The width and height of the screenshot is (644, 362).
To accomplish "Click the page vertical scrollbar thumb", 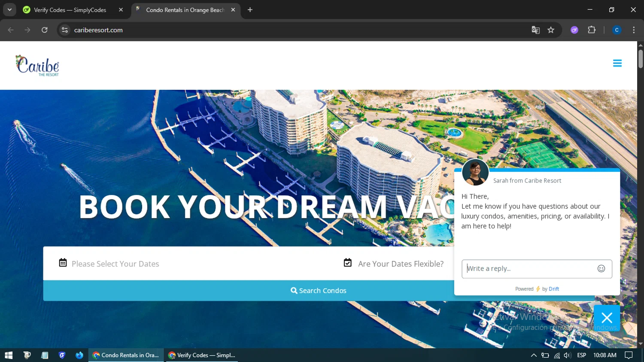I will pyautogui.click(x=641, y=59).
